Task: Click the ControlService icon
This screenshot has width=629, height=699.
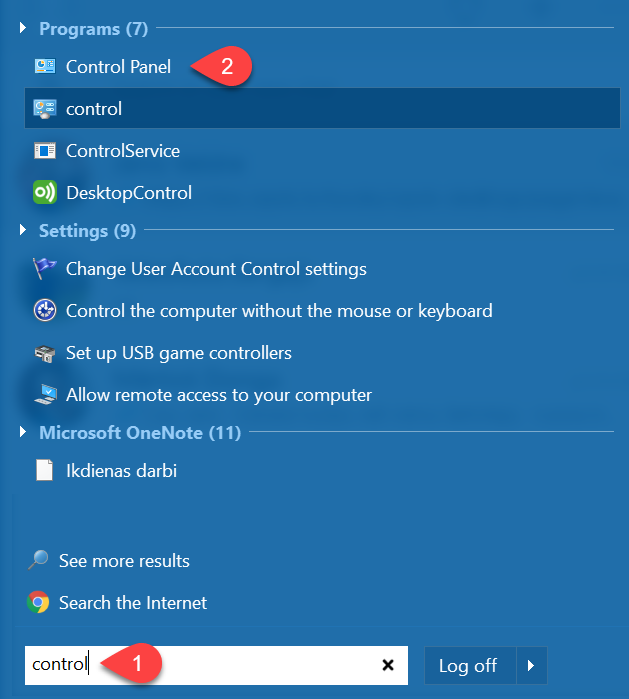Action: tap(45, 151)
